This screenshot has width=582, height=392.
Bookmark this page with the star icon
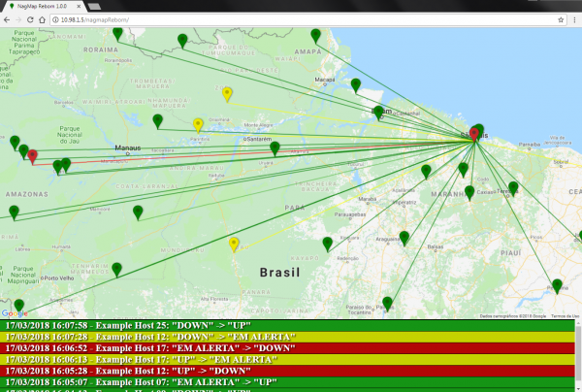coord(560,19)
